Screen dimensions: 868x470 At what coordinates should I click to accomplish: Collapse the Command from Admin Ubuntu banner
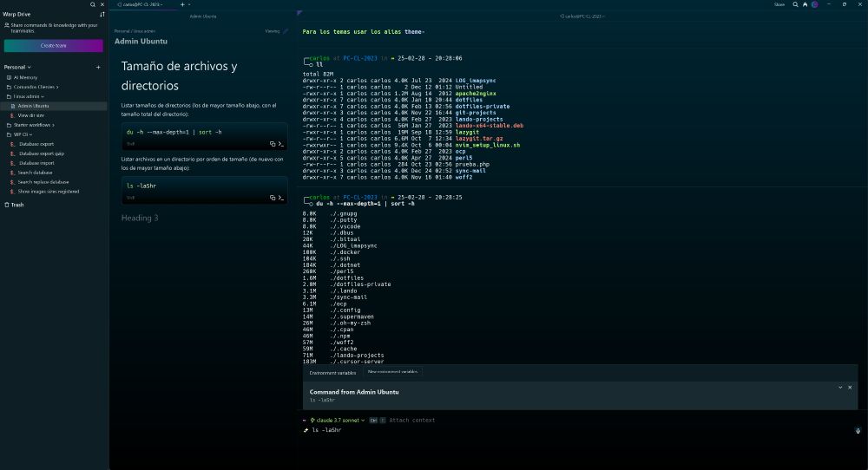pos(840,388)
